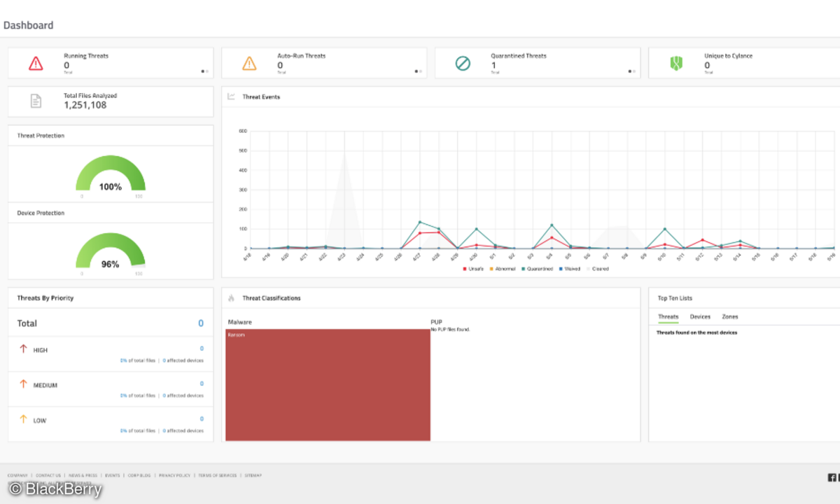840x504 pixels.
Task: Open the COMPANY footer link
Action: [17, 475]
